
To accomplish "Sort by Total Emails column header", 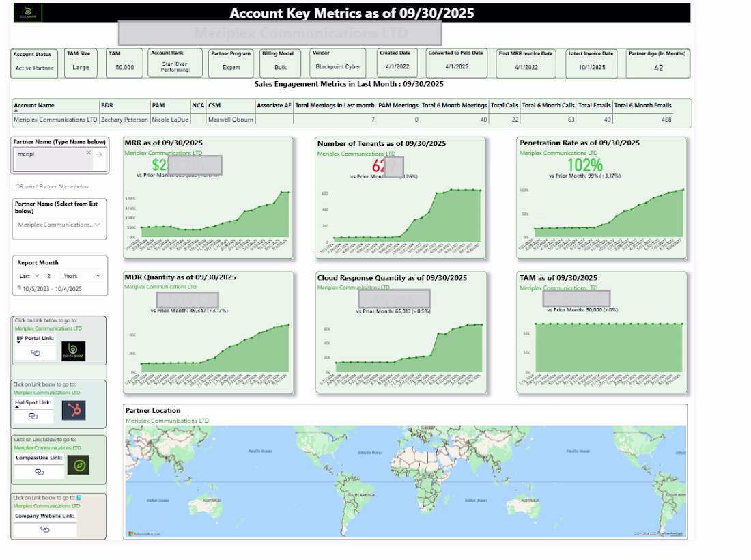I will tap(594, 105).
